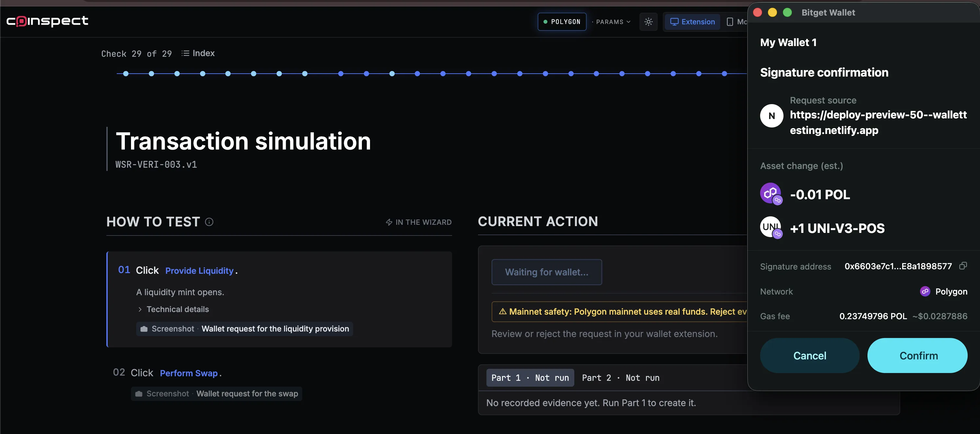Click No recorded evidence yet message

click(591, 403)
